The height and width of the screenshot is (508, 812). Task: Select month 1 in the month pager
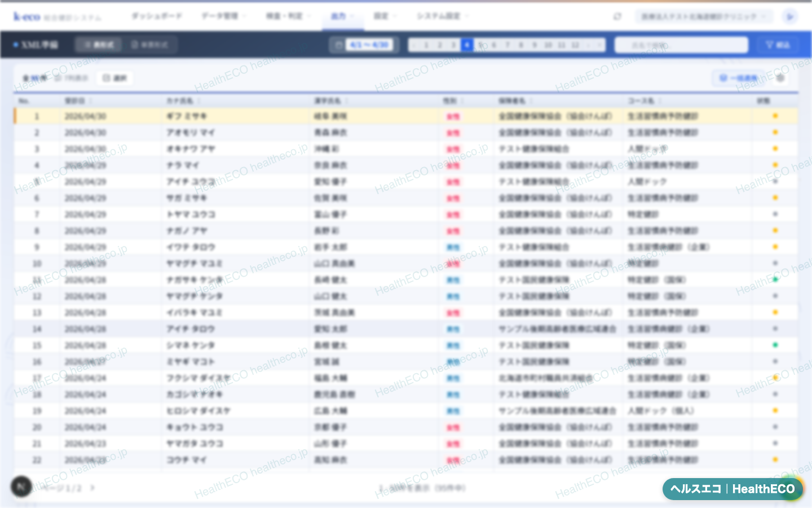(426, 45)
